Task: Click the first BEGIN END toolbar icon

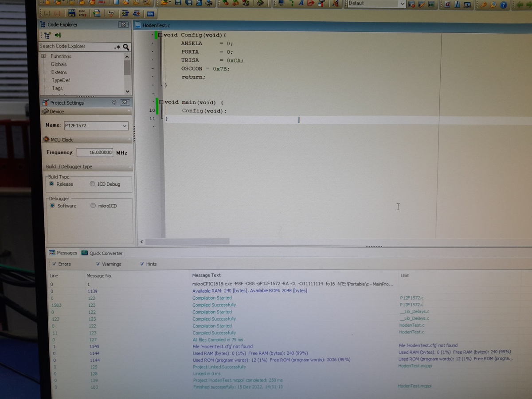Action: (x=71, y=13)
